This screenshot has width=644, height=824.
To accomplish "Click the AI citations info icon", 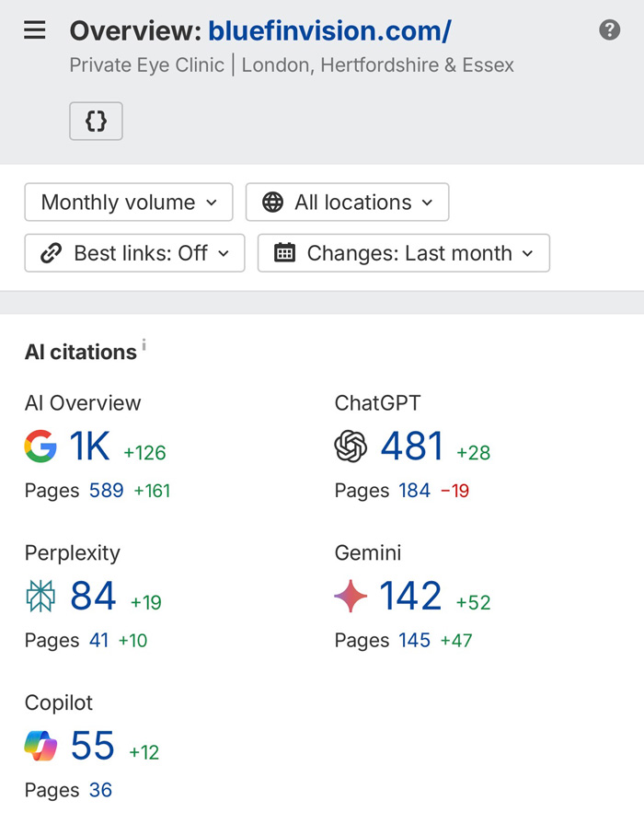I will pyautogui.click(x=144, y=345).
